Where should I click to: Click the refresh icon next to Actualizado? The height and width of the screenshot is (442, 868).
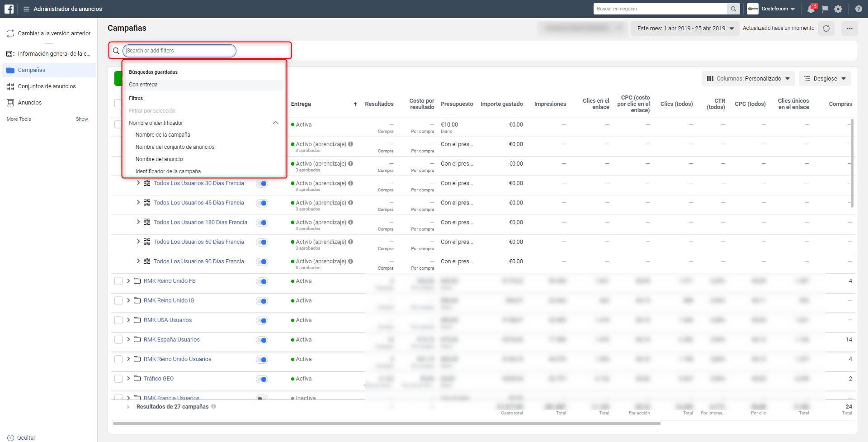[826, 29]
